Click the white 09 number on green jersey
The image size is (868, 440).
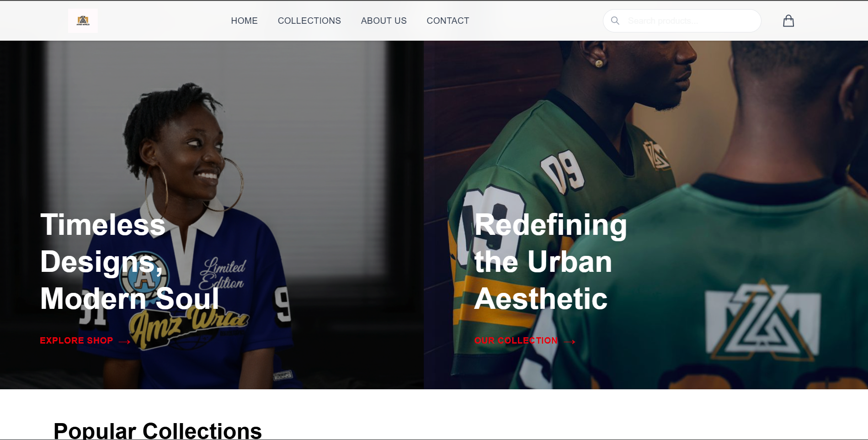[x=563, y=171]
